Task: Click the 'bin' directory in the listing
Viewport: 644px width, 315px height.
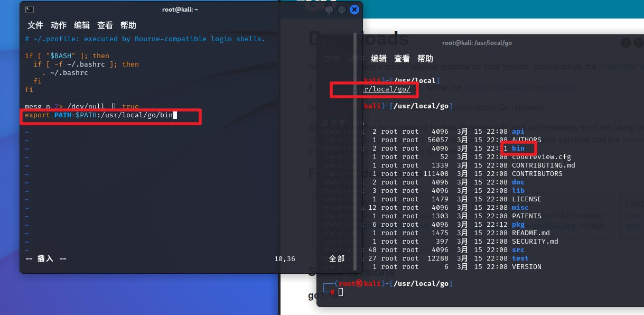Action: [x=518, y=148]
